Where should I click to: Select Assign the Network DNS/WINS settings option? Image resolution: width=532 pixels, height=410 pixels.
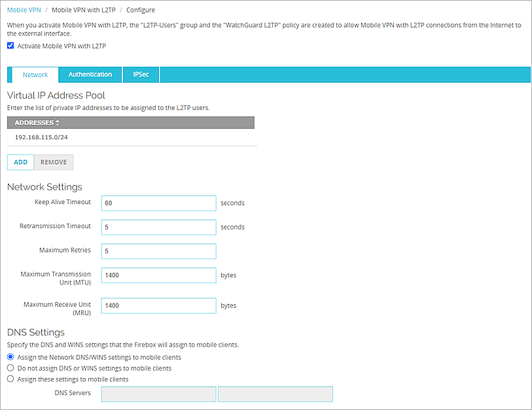tap(10, 356)
